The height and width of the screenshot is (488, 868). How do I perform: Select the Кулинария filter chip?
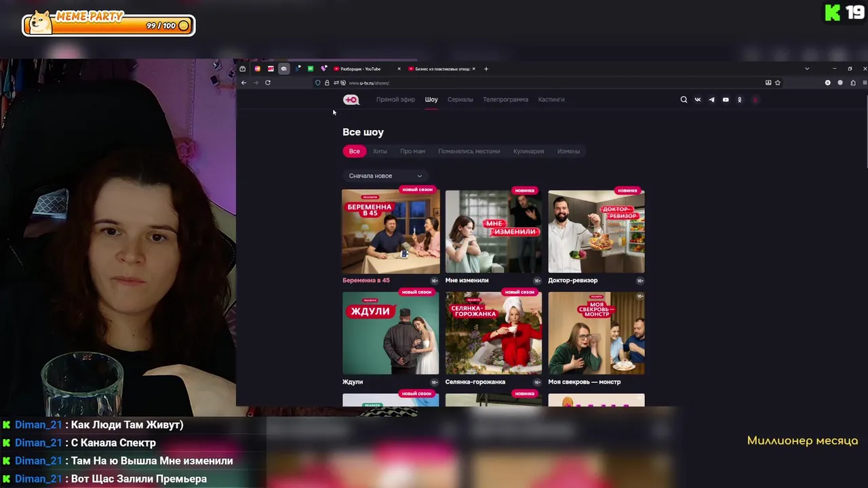(528, 151)
